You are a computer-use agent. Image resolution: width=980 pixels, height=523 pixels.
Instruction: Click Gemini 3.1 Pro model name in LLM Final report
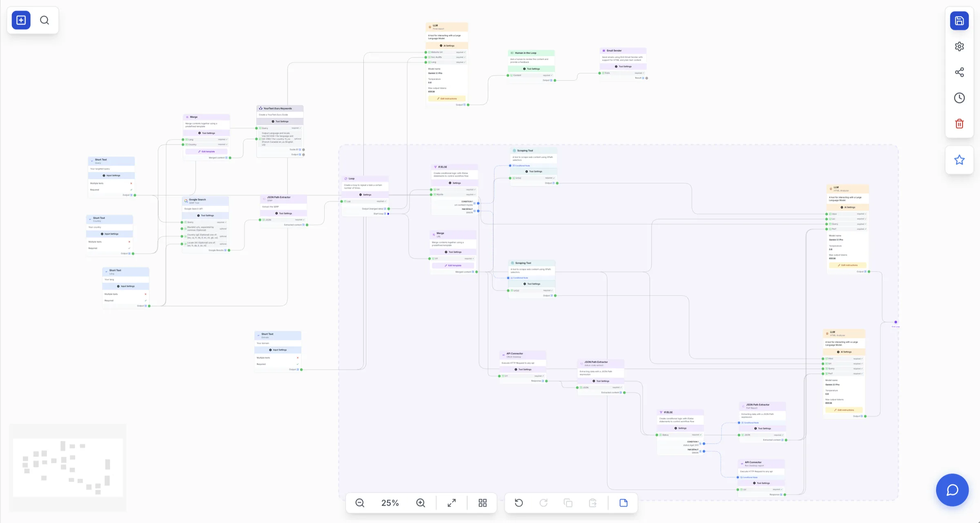(435, 73)
